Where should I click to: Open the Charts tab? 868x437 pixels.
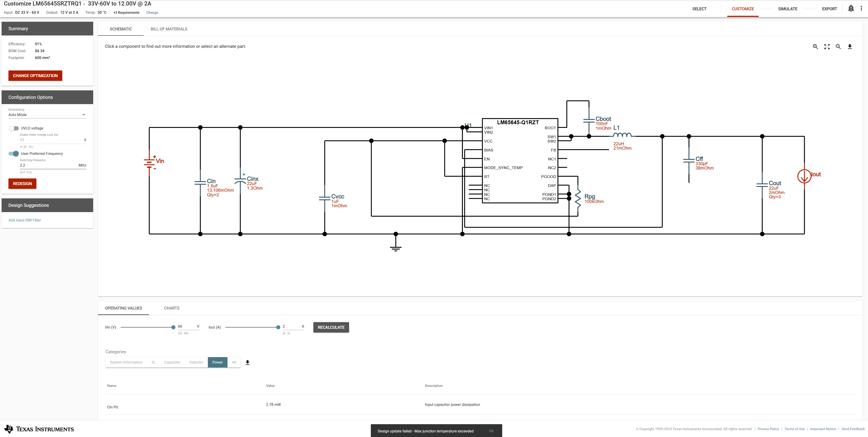pos(172,308)
